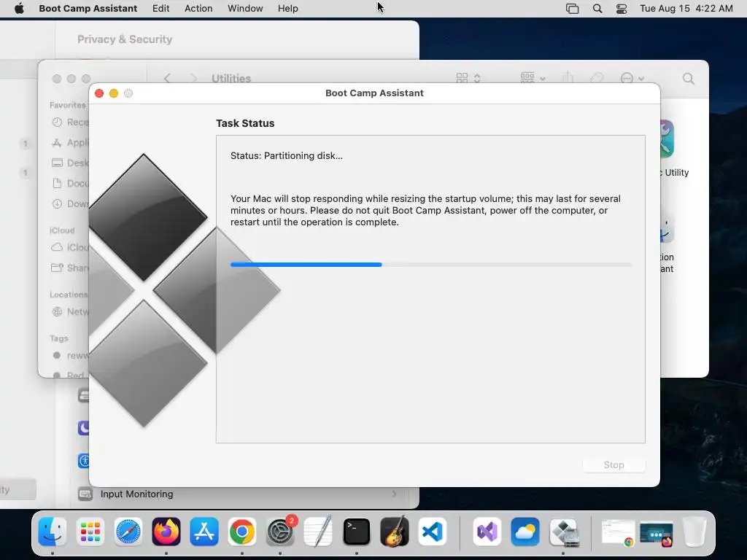Open Control Center in the menu bar

point(622,9)
